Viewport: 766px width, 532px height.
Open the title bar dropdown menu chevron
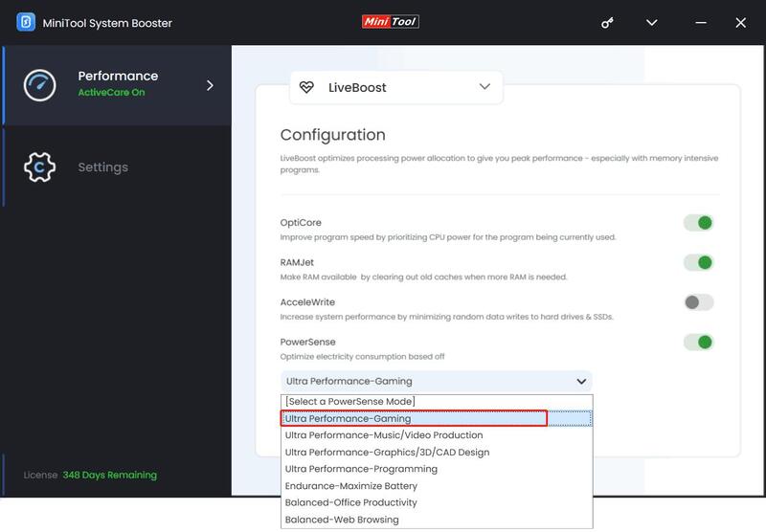coord(652,22)
